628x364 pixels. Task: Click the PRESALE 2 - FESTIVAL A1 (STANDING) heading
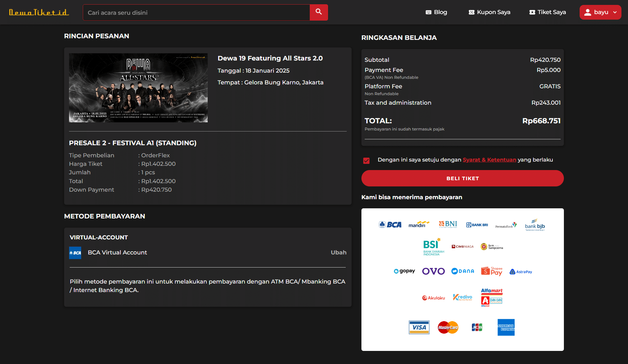(x=133, y=143)
